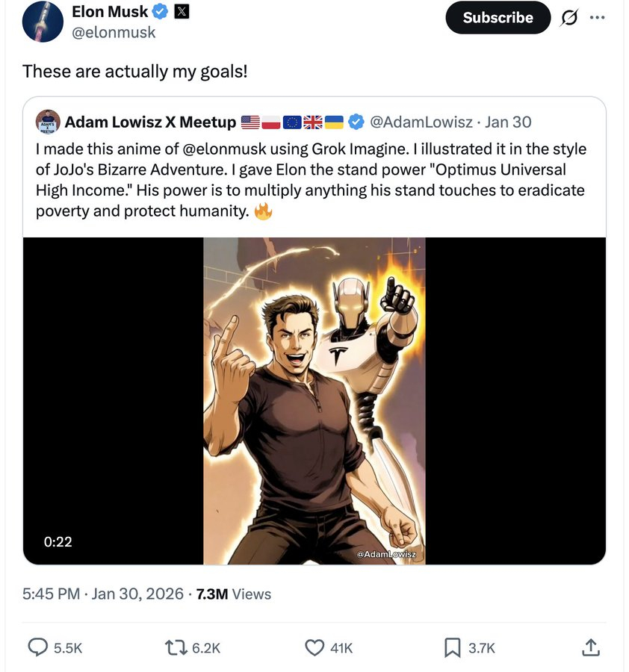Screen dimensions: 629x672
Task: Click verified badge next to Adam Lowisz X Meetup
Action: (357, 122)
